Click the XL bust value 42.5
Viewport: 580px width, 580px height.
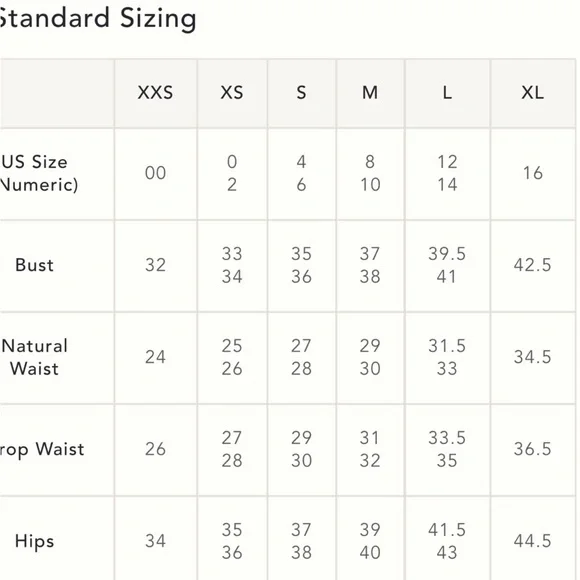click(533, 265)
